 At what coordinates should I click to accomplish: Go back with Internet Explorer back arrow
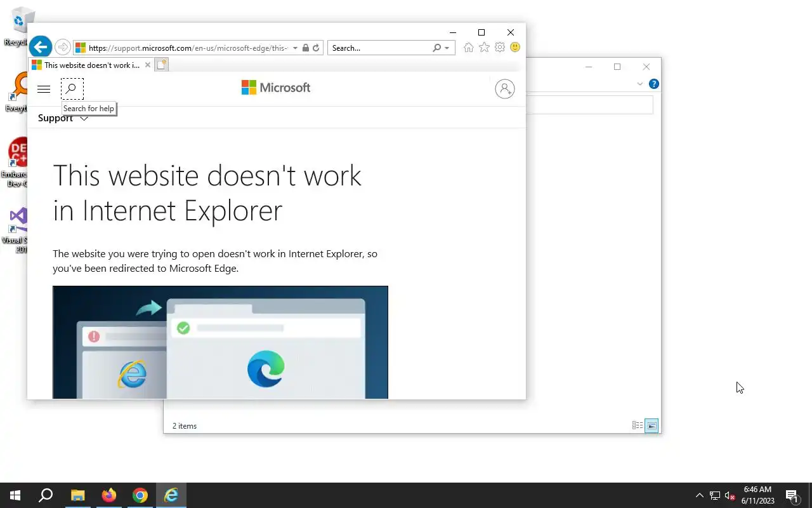(x=40, y=47)
